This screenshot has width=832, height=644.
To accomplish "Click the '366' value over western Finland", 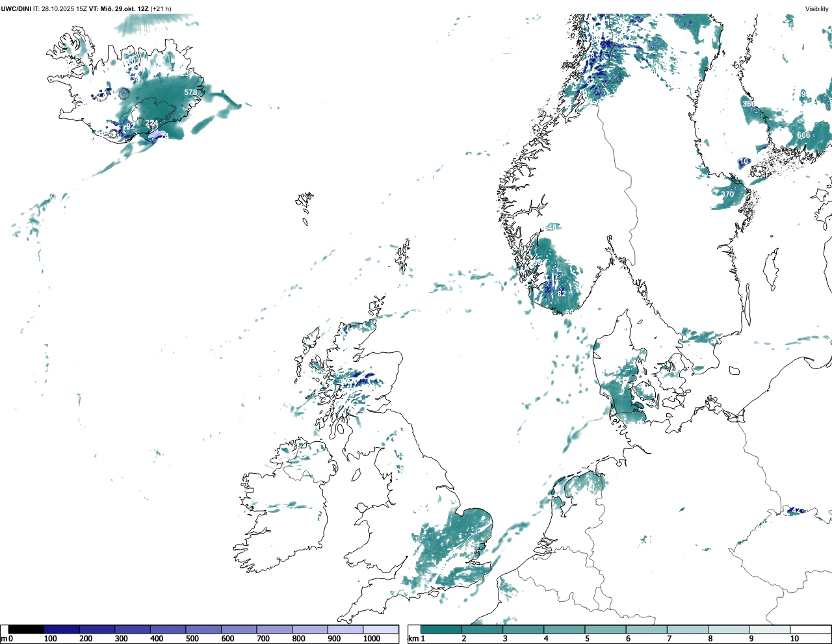I will pyautogui.click(x=749, y=104).
